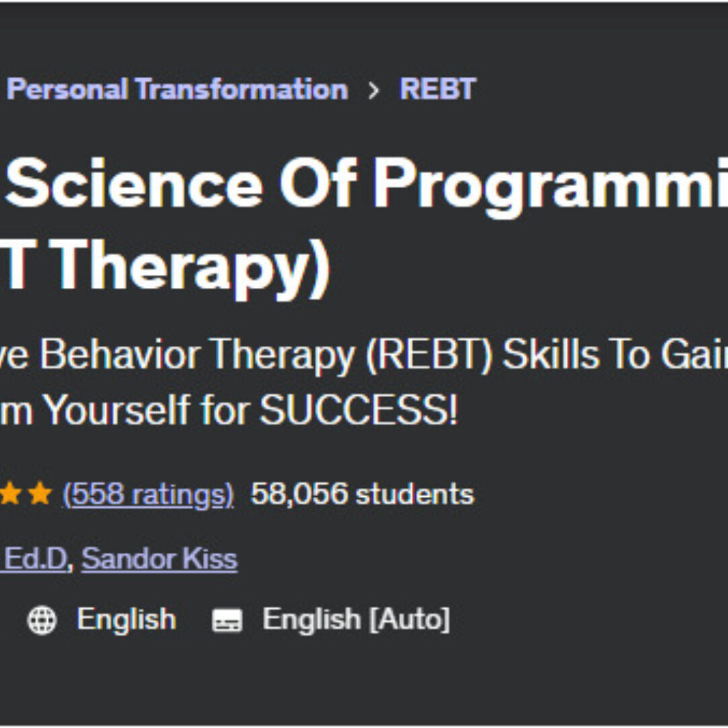Click the breadcrumb chevron separator arrow
Viewport: 728px width, 728px height.
point(374,90)
